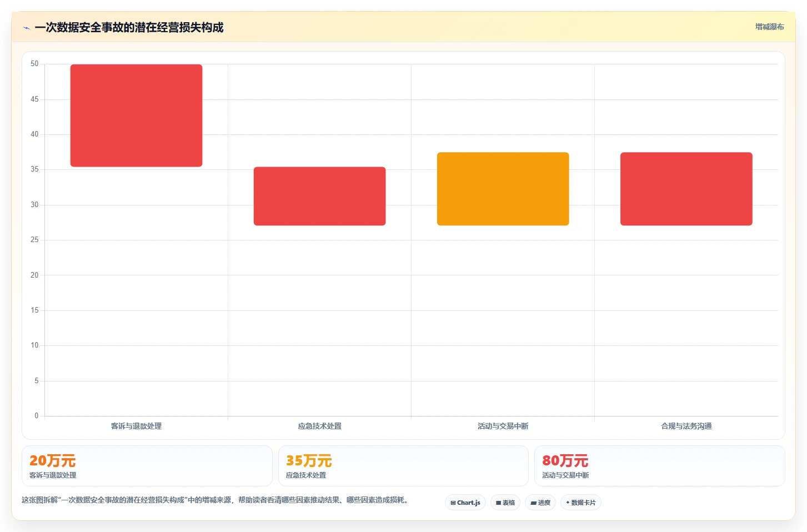
Task: Click the 增减瀑布 label in the header
Action: 769,27
